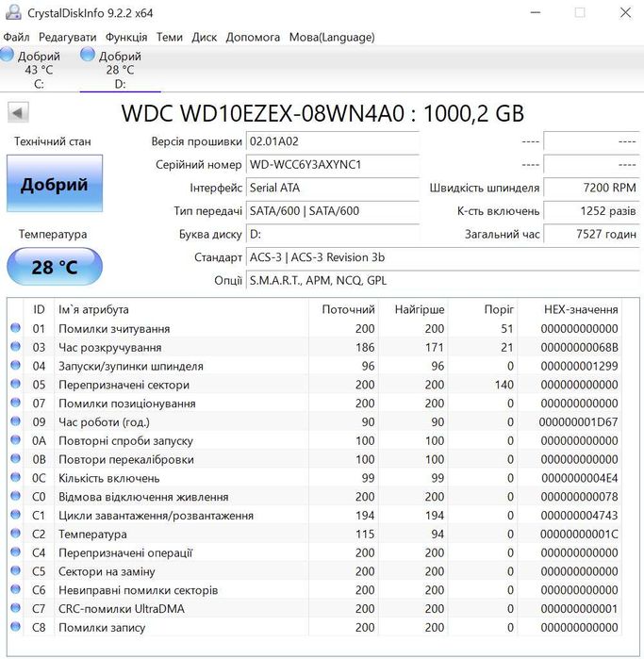Click status dot for attribute 04

tap(15, 365)
